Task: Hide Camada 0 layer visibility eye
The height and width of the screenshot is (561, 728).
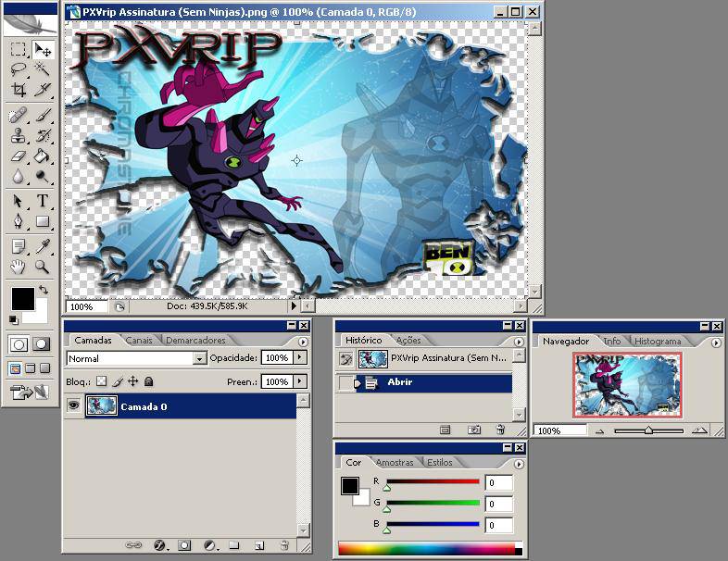Action: tap(73, 406)
